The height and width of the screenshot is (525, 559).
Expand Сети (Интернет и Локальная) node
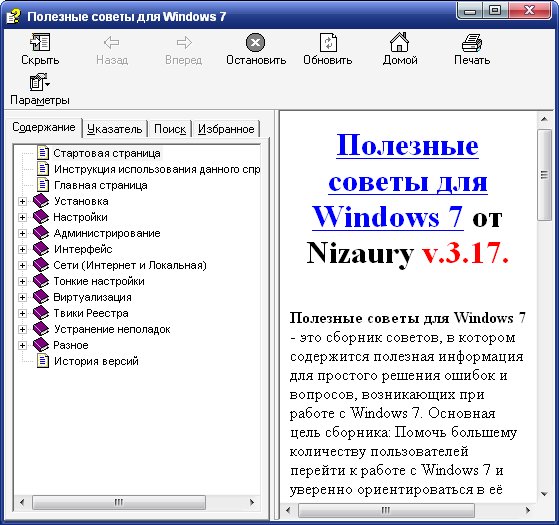[22, 266]
